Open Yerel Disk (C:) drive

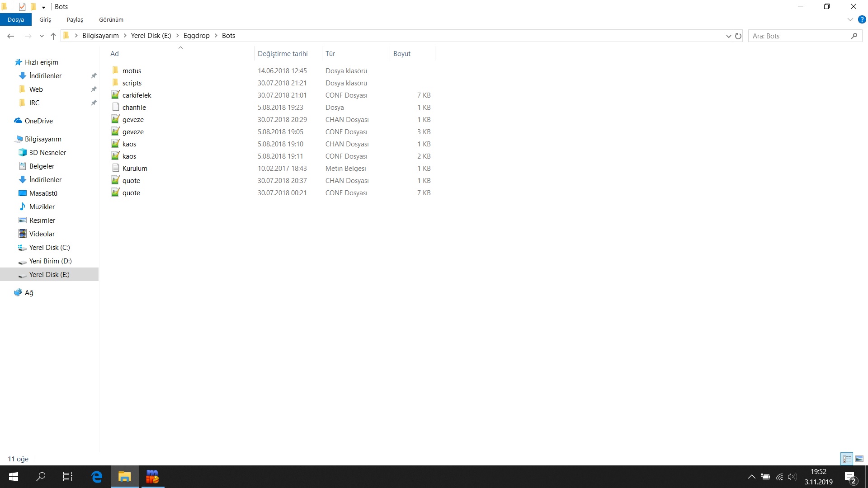(49, 248)
